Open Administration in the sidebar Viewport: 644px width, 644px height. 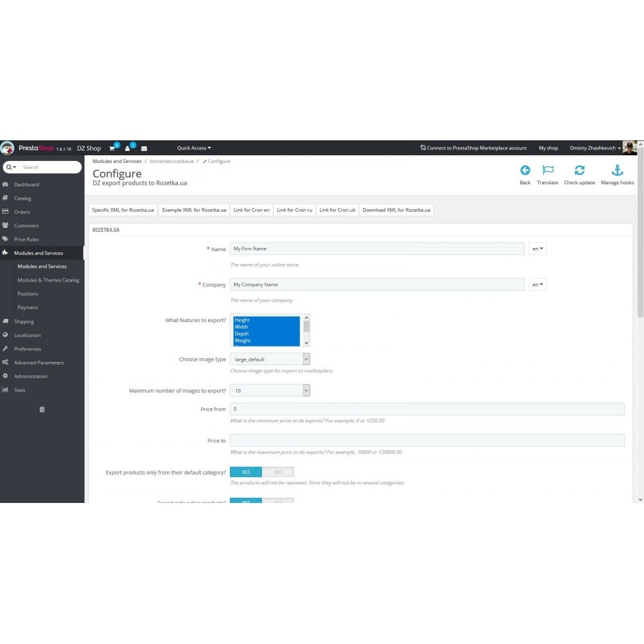[30, 376]
